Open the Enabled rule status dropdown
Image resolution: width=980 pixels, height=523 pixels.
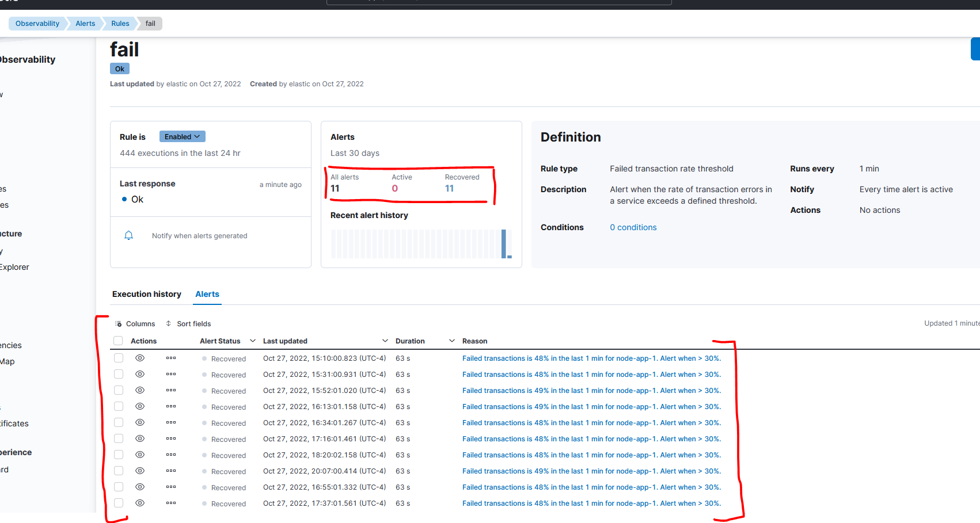coord(183,136)
